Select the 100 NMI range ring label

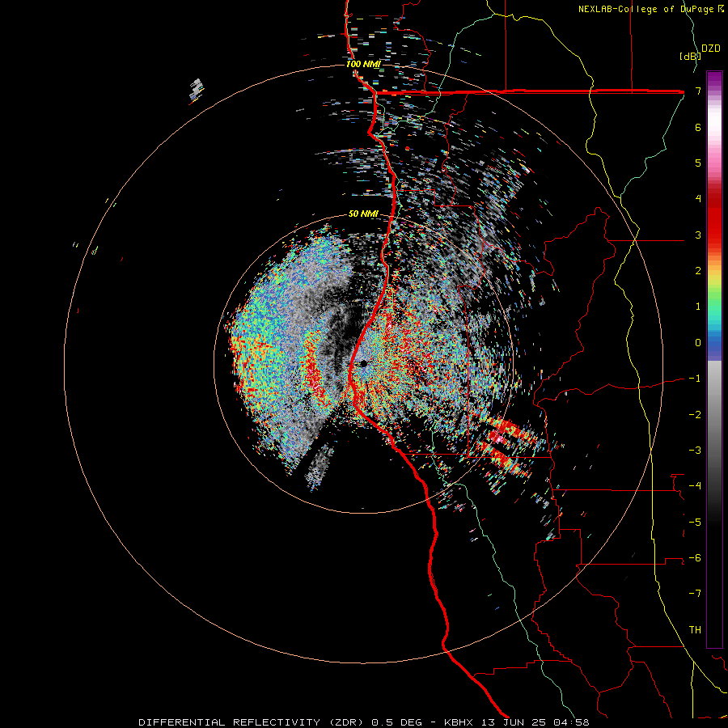(x=363, y=64)
